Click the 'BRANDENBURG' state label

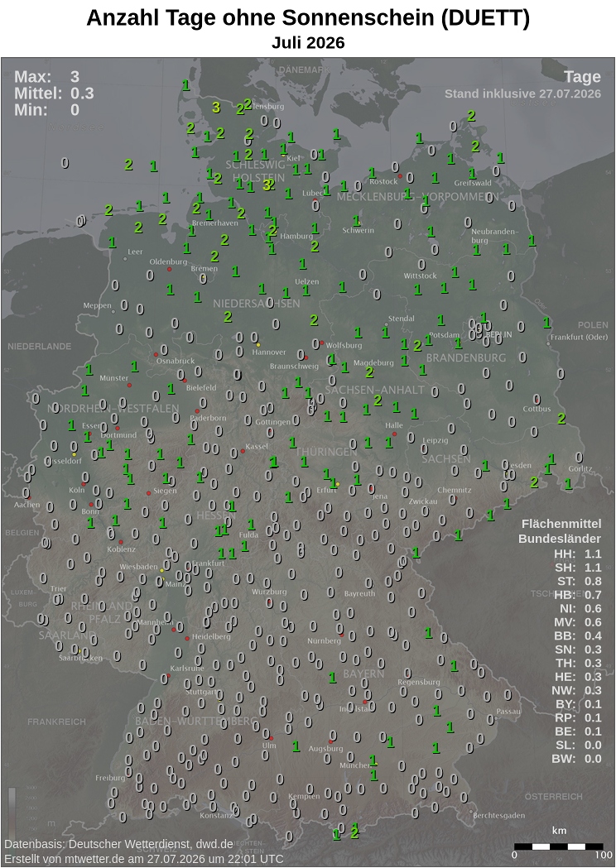pos(466,357)
